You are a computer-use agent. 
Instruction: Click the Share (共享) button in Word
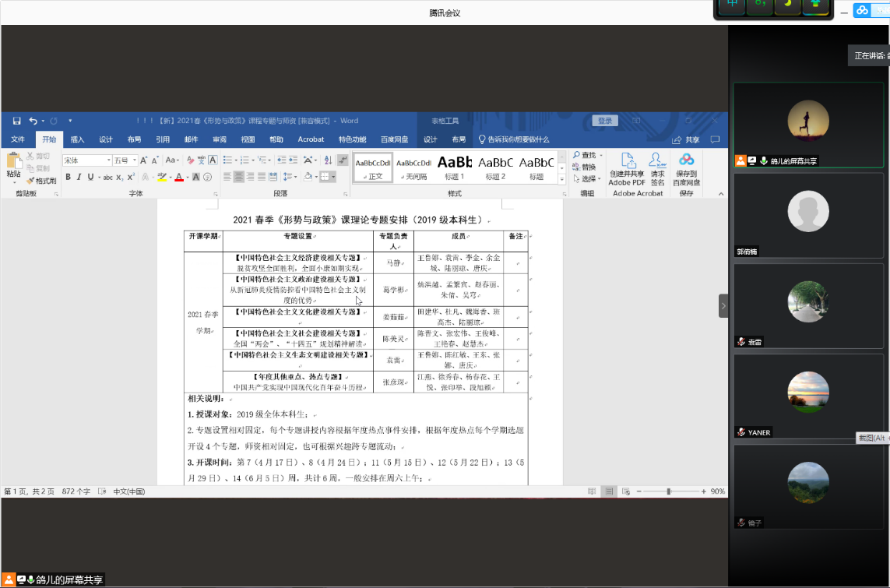tap(686, 139)
